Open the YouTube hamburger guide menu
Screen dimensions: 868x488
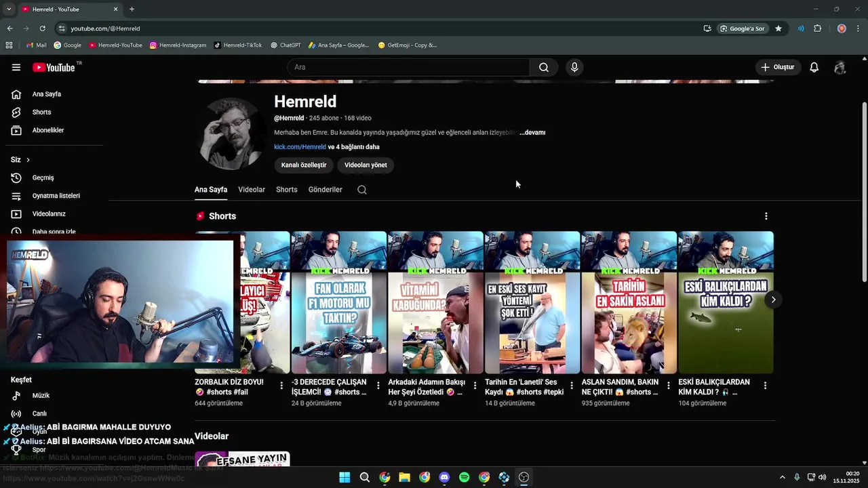(x=16, y=67)
